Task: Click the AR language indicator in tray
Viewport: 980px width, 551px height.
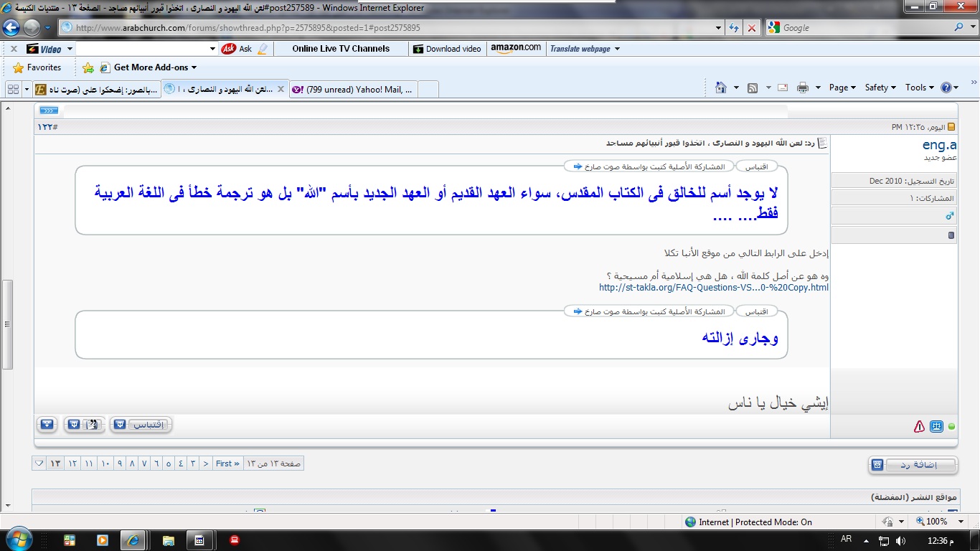Action: coord(846,540)
